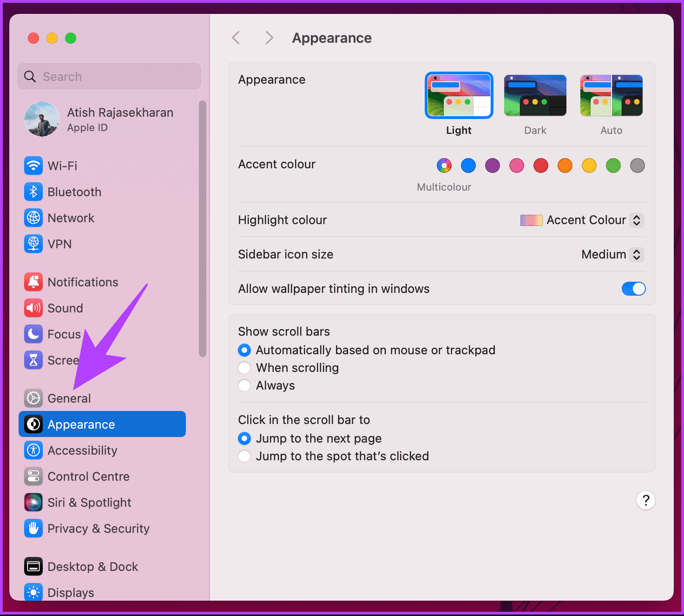Pick orange accent colour

coord(565,166)
